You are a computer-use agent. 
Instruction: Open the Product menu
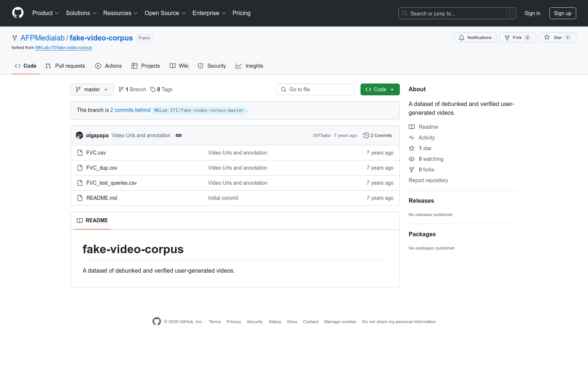pyautogui.click(x=46, y=13)
